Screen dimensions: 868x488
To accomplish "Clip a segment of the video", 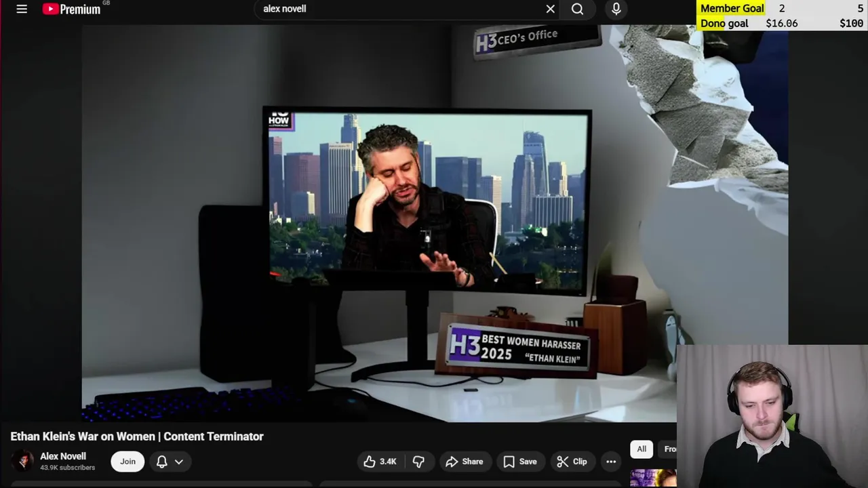I will coord(572,462).
